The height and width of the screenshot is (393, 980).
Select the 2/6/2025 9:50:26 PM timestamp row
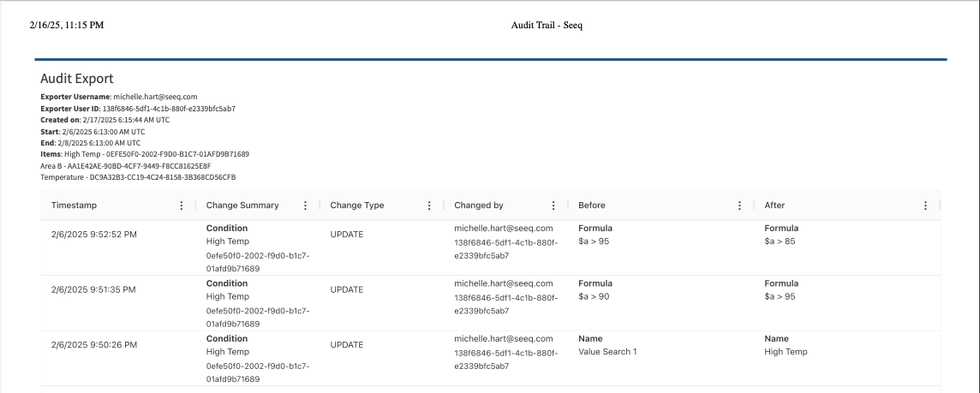coord(93,345)
